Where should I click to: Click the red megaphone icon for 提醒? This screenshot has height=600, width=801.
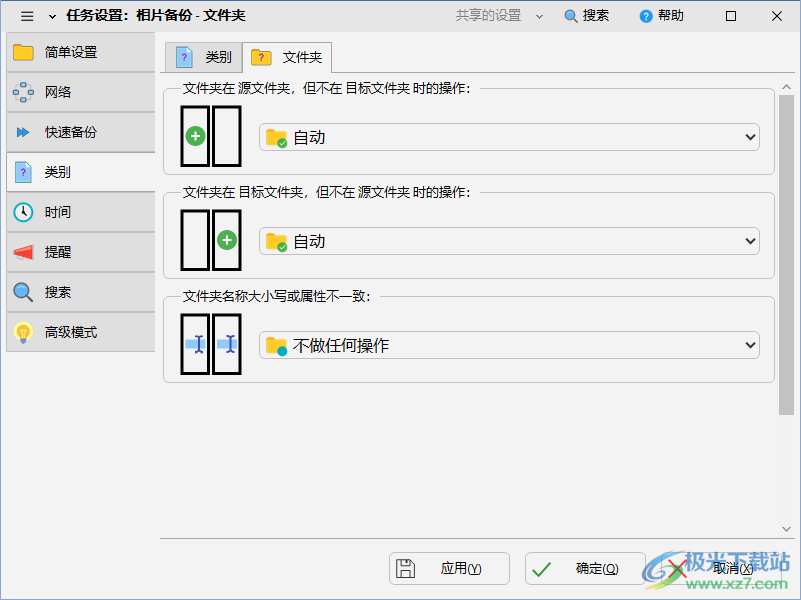(x=23, y=252)
